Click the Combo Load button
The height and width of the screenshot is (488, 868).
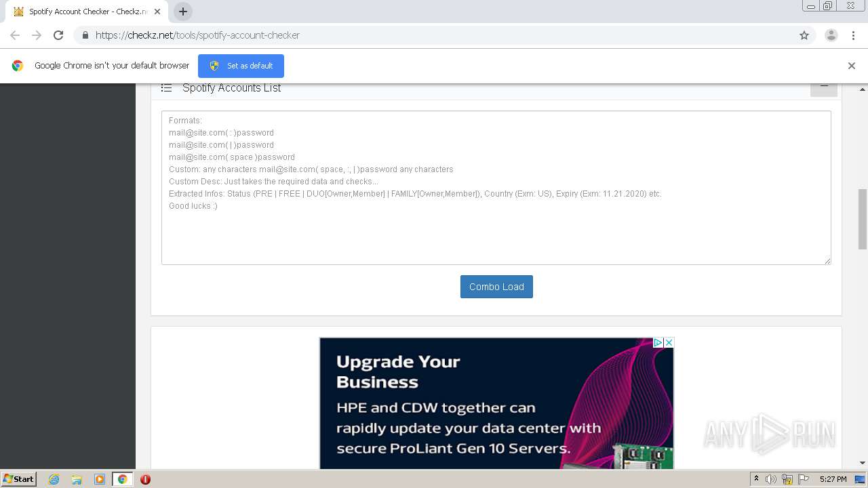tap(496, 287)
